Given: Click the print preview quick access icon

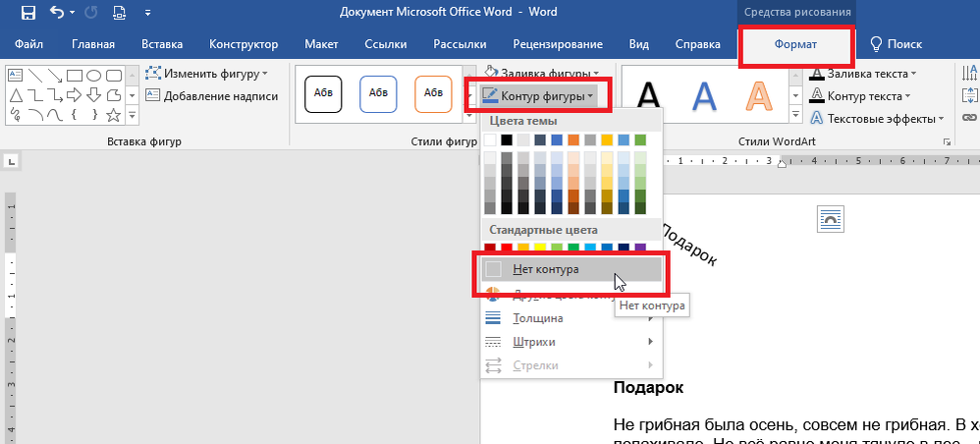Looking at the screenshot, I should pos(120,12).
